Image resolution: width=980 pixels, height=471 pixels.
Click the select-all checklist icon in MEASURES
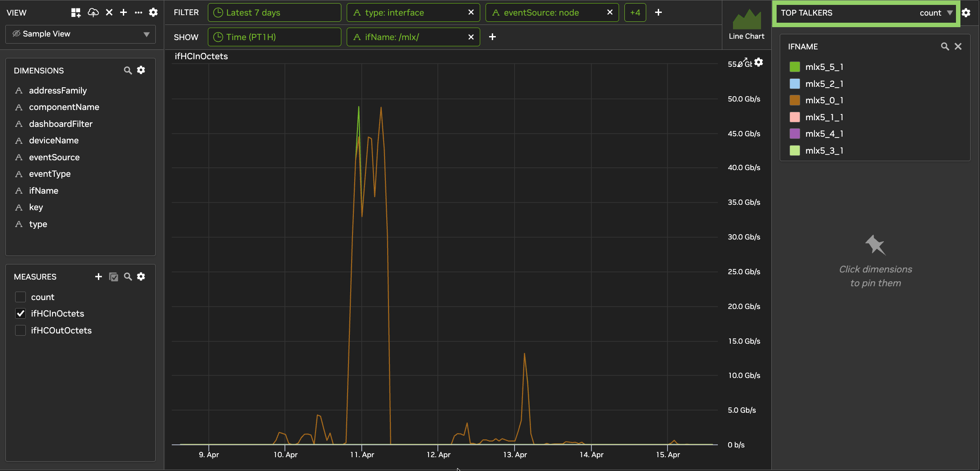coord(113,277)
